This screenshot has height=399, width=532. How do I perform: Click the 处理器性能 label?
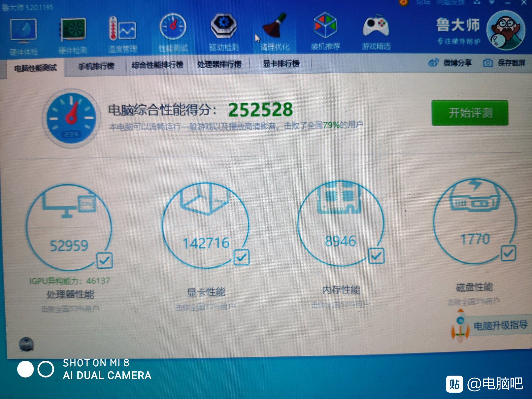(70, 294)
